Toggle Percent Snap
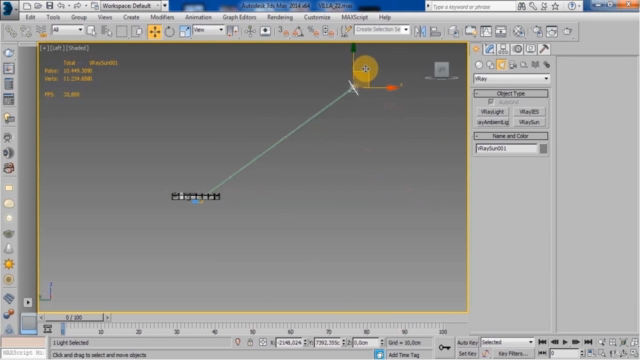The height and width of the screenshot is (360, 640). tap(313, 31)
